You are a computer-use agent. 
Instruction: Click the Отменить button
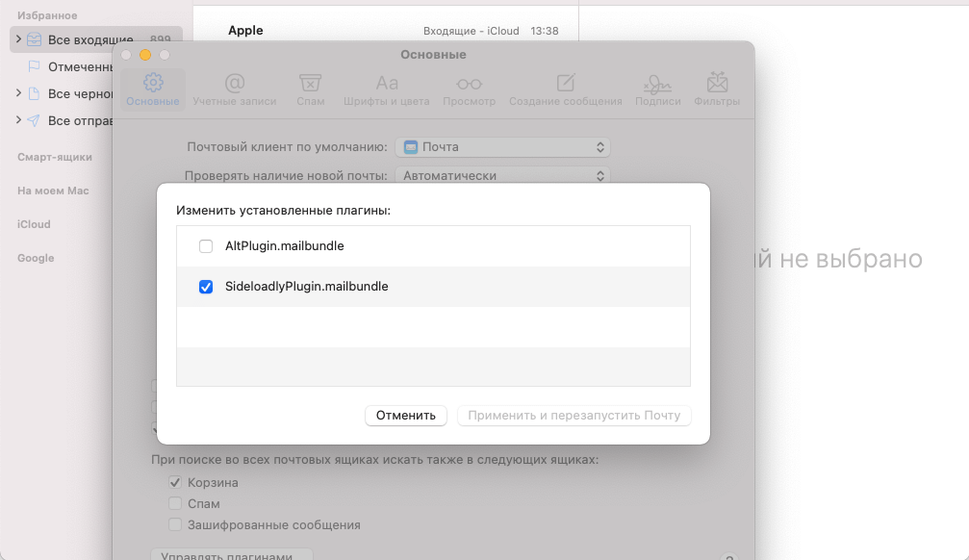click(x=406, y=416)
